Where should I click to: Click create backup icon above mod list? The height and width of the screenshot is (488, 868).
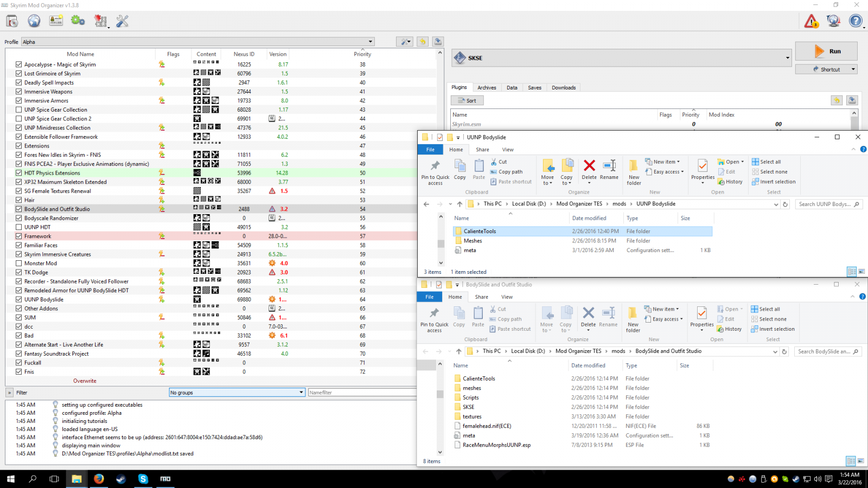[438, 42]
